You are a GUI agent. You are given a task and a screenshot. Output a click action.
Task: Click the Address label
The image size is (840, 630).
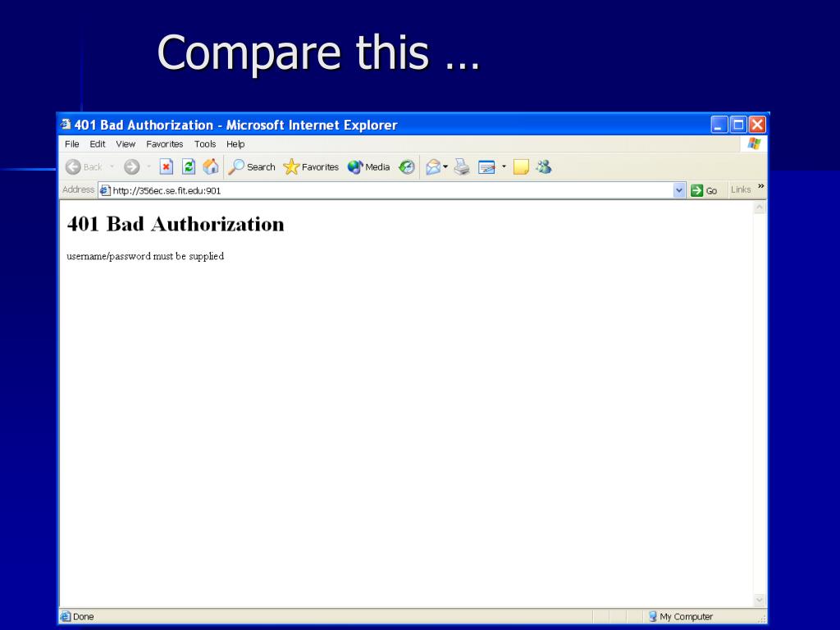tap(78, 189)
